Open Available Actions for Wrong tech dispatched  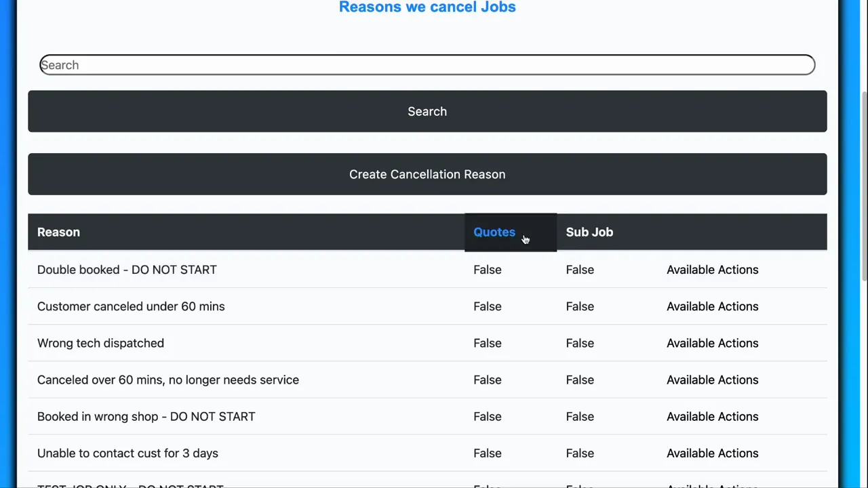click(x=712, y=343)
